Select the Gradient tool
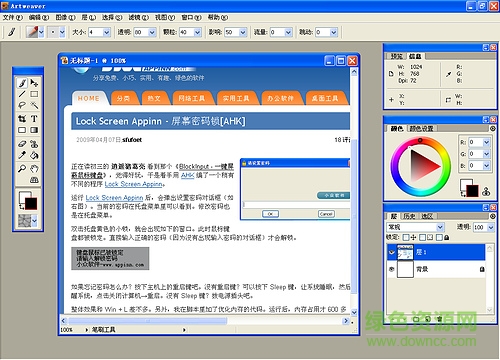 pos(34,130)
